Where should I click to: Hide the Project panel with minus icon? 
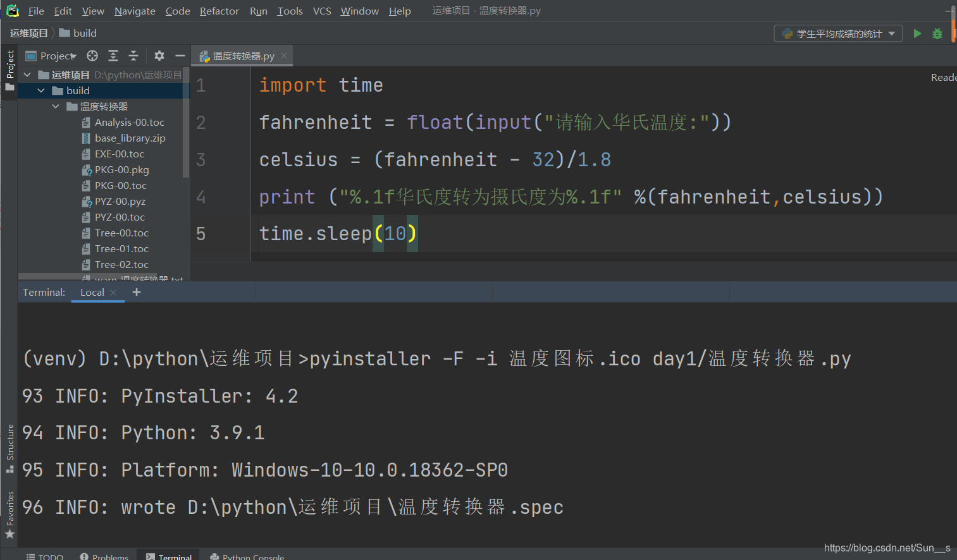(180, 56)
